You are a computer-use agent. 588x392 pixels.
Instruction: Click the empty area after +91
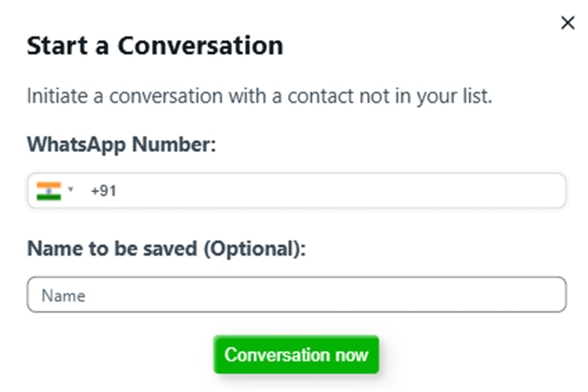325,191
